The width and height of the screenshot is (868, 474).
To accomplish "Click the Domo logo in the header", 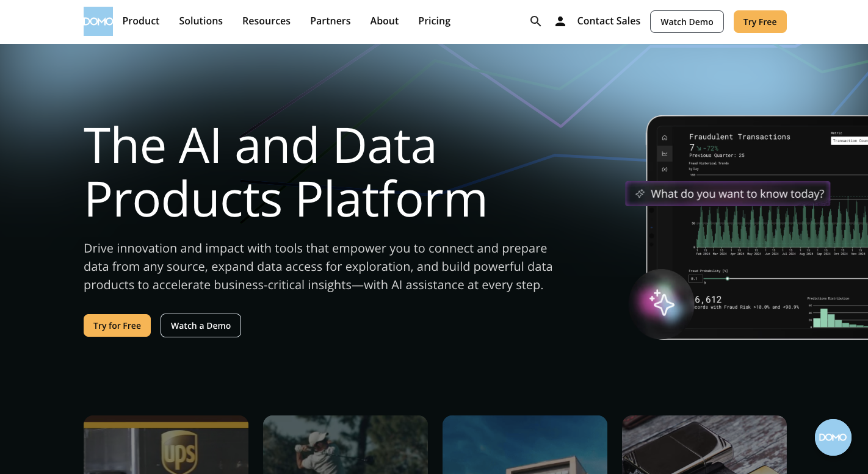I will (x=98, y=21).
